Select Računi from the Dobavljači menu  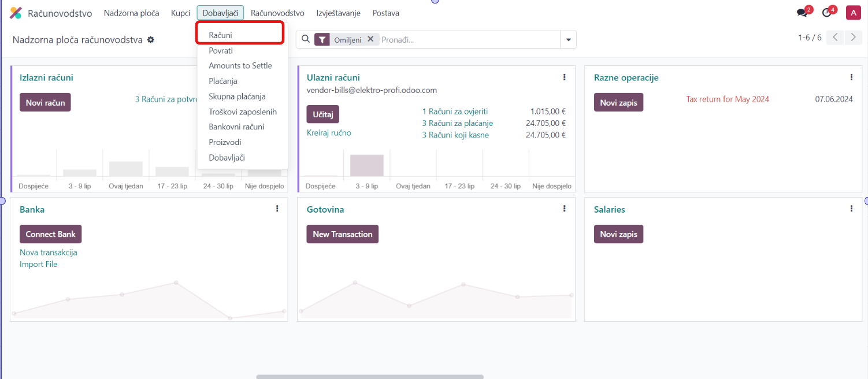[x=220, y=35]
